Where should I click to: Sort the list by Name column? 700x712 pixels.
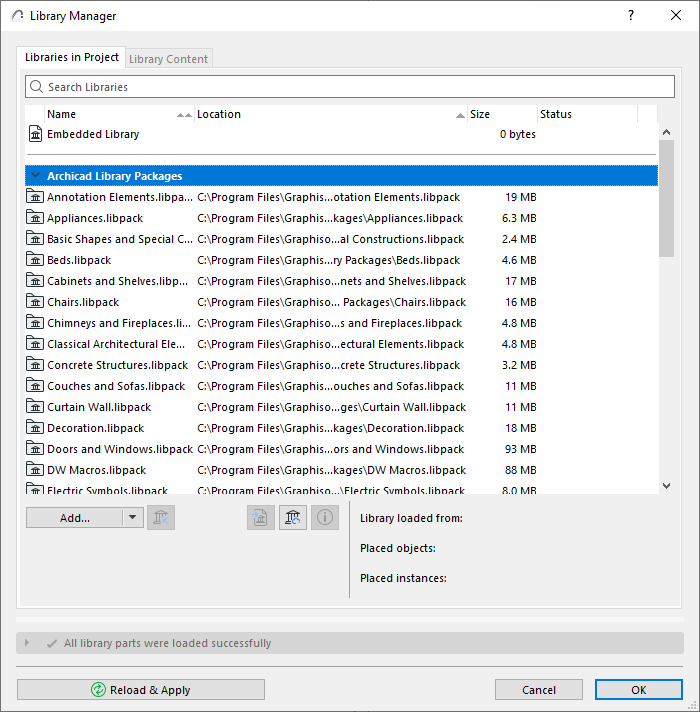(x=119, y=114)
